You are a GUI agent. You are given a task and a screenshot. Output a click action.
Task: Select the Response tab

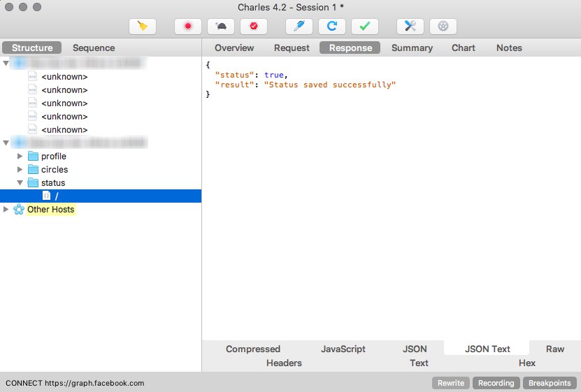pos(350,48)
